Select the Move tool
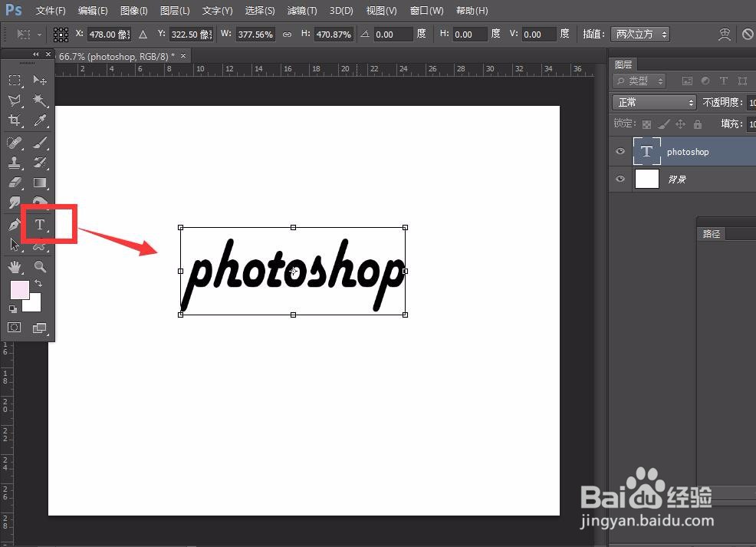The width and height of the screenshot is (756, 547). [40, 80]
